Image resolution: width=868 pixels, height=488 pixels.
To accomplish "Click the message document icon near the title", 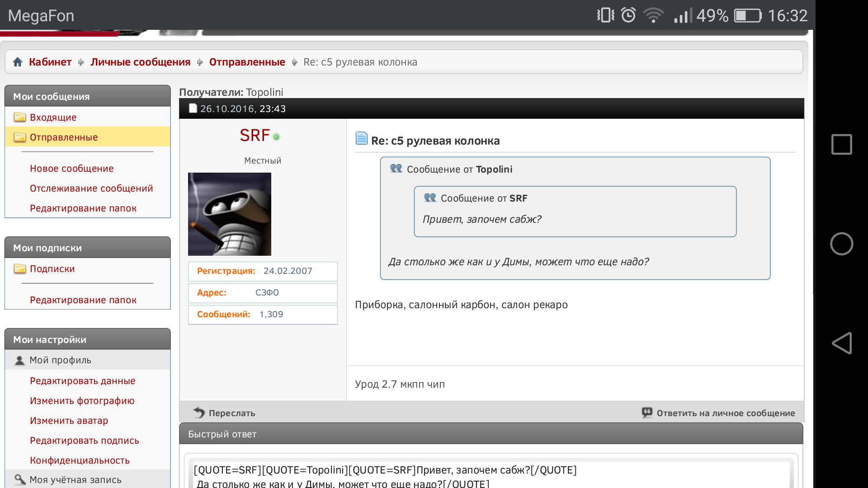I will 361,138.
